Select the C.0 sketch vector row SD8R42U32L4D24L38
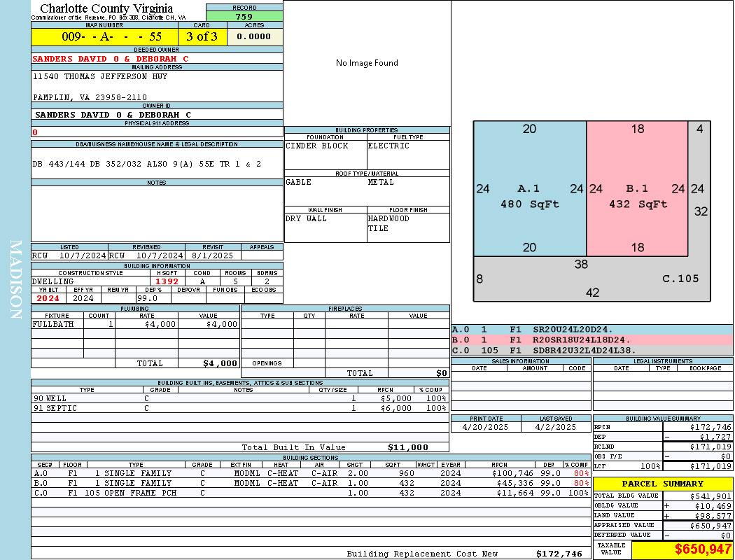735x560 pixels. pyautogui.click(x=592, y=350)
